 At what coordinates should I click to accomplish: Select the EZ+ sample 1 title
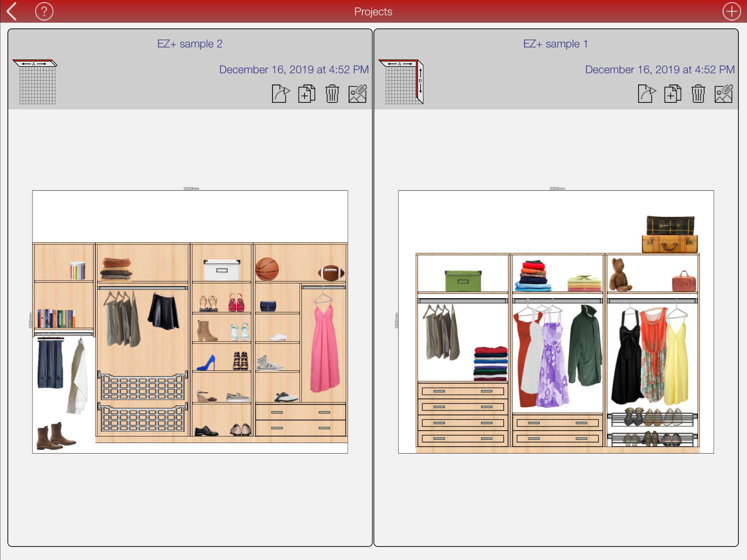(556, 43)
